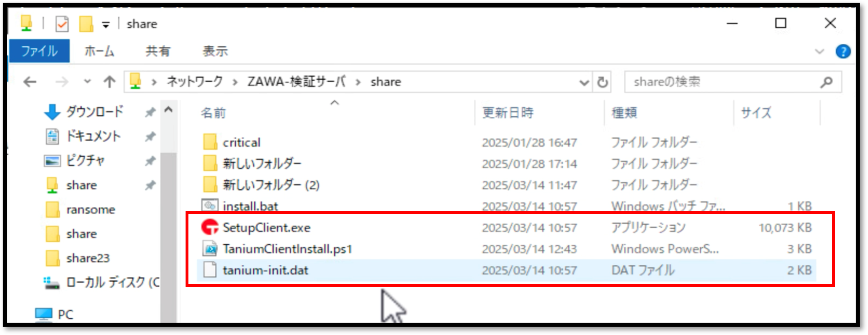Sort by 更新日時 column header
Viewport: 868px width, 335px height.
click(508, 113)
